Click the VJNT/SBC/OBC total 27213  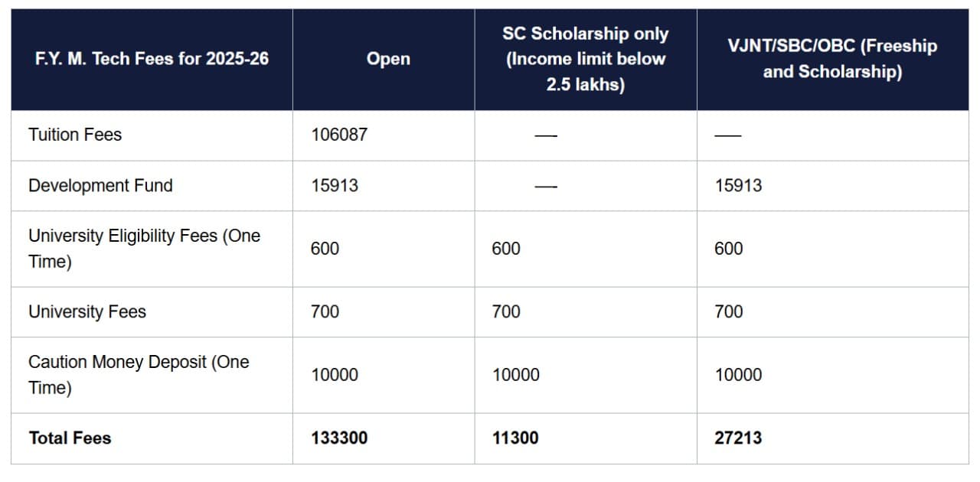(739, 438)
